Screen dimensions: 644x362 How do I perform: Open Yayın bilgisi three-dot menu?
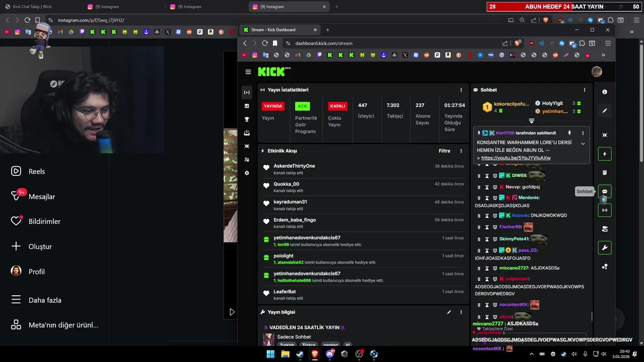point(461,312)
